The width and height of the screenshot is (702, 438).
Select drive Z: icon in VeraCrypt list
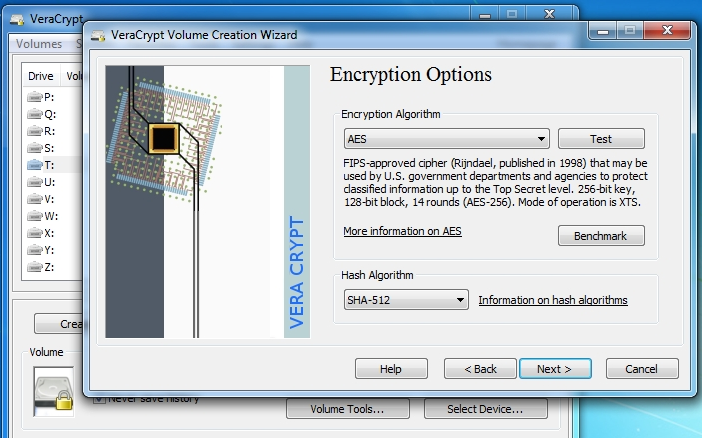pos(34,267)
